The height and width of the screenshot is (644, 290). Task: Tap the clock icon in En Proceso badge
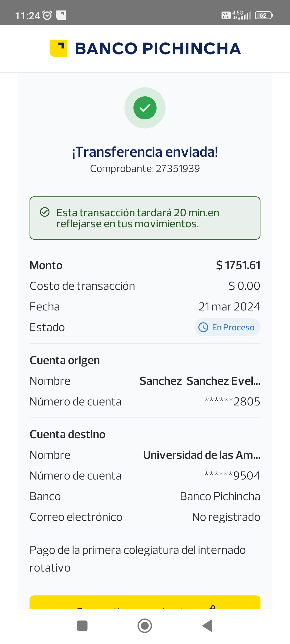click(x=203, y=327)
